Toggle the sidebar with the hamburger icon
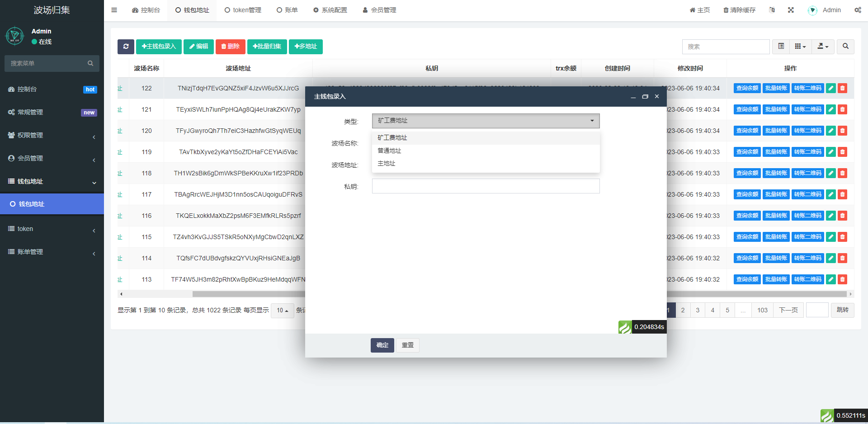 coord(114,10)
